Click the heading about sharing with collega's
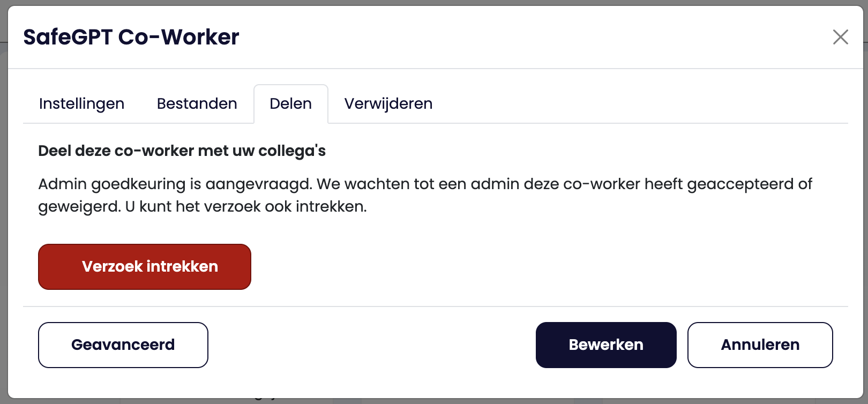This screenshot has width=868, height=404. pyautogui.click(x=182, y=151)
